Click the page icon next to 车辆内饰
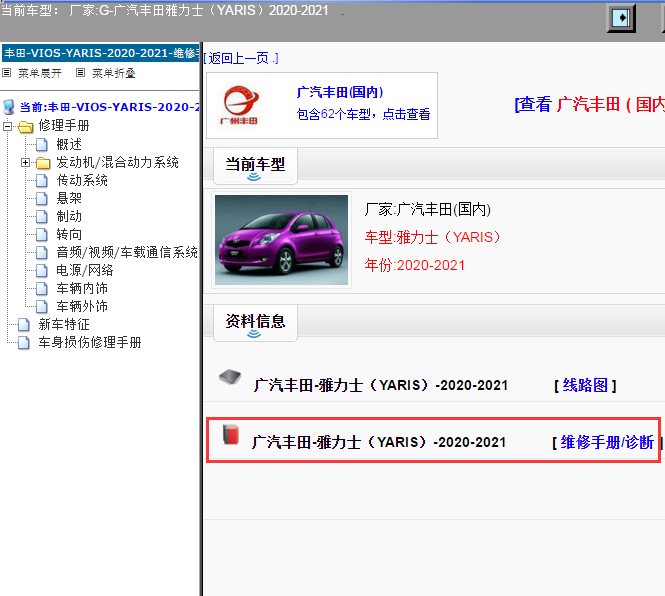665x596 pixels. (x=42, y=289)
